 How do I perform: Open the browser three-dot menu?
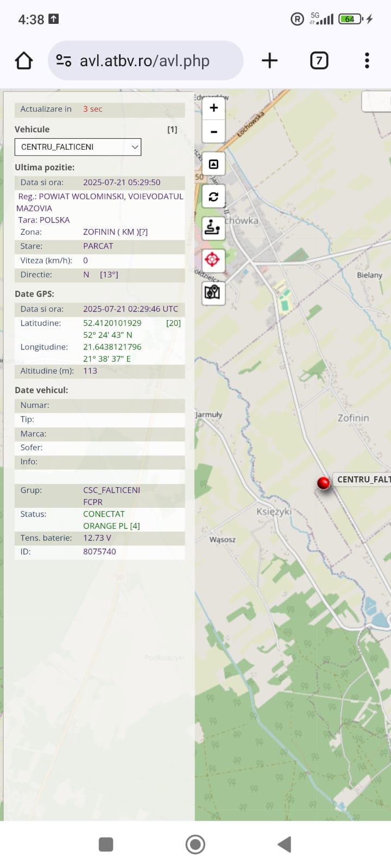coord(367,60)
